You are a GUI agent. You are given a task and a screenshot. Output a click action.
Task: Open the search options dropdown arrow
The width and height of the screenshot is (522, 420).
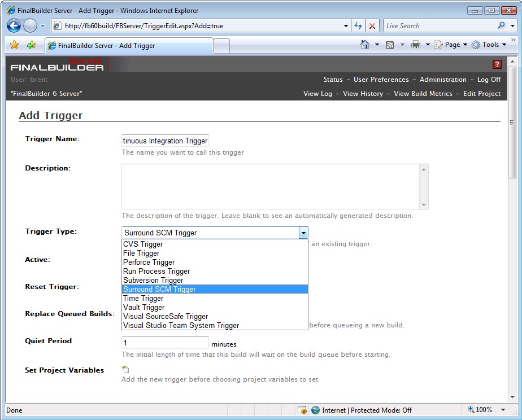pos(513,26)
